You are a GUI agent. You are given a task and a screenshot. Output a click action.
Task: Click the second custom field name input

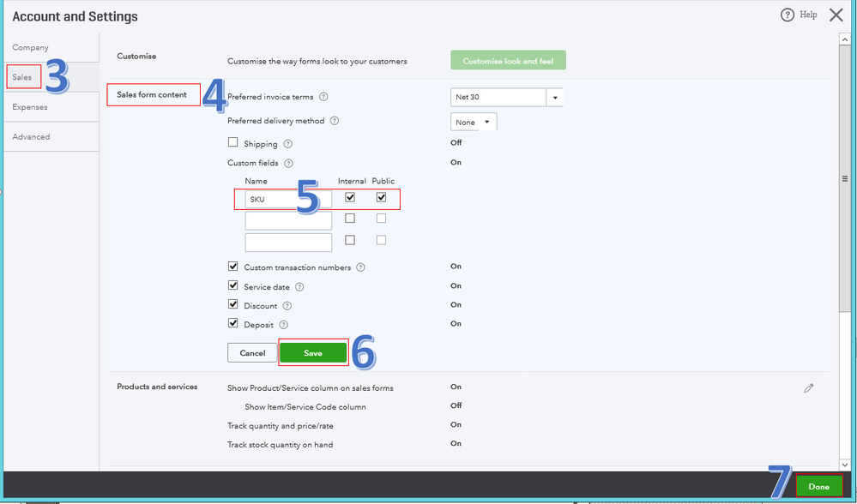point(288,220)
